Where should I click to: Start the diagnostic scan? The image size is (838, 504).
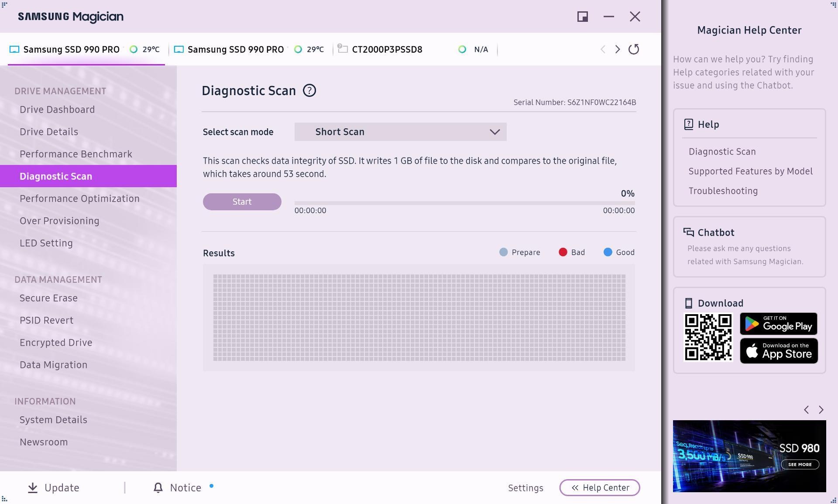pyautogui.click(x=242, y=202)
